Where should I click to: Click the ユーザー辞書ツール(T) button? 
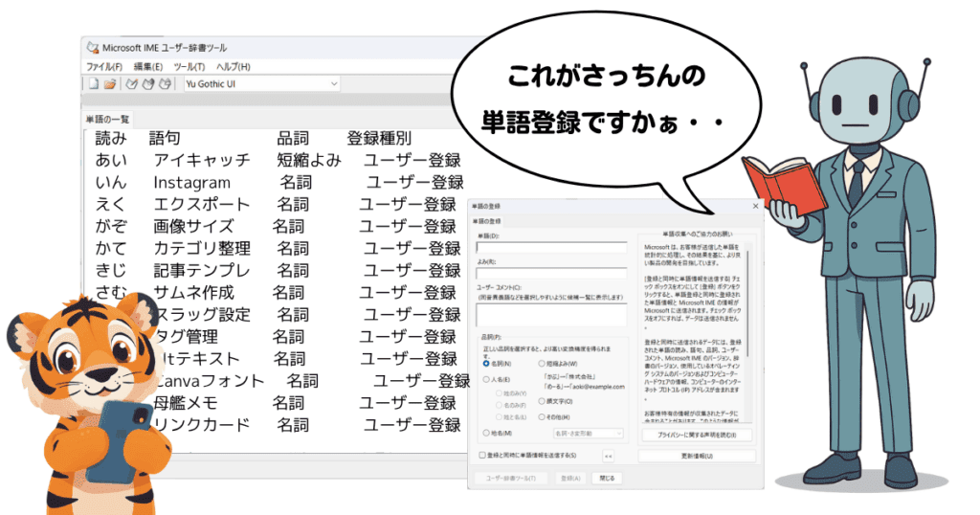[511, 478]
